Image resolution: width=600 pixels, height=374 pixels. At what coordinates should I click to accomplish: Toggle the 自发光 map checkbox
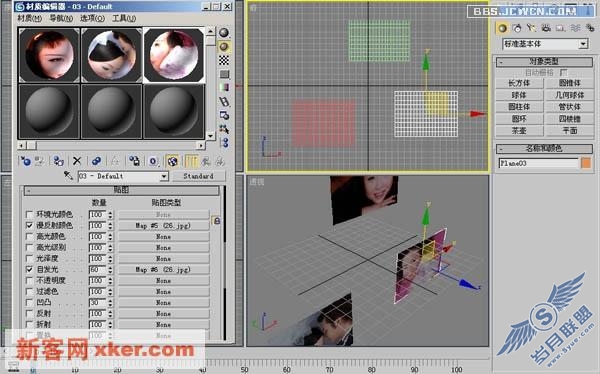29,269
